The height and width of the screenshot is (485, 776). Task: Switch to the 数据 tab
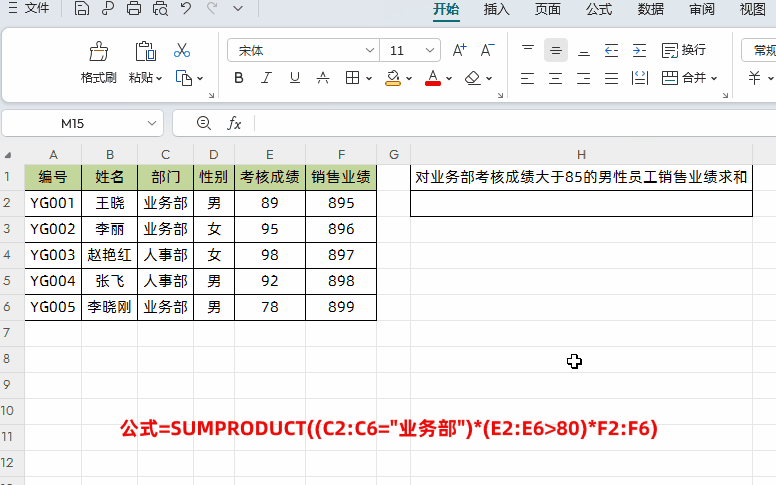coord(650,9)
